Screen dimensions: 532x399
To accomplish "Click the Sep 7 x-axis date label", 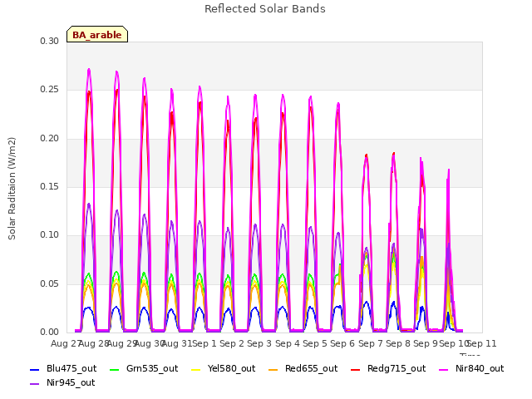I will (x=371, y=343).
